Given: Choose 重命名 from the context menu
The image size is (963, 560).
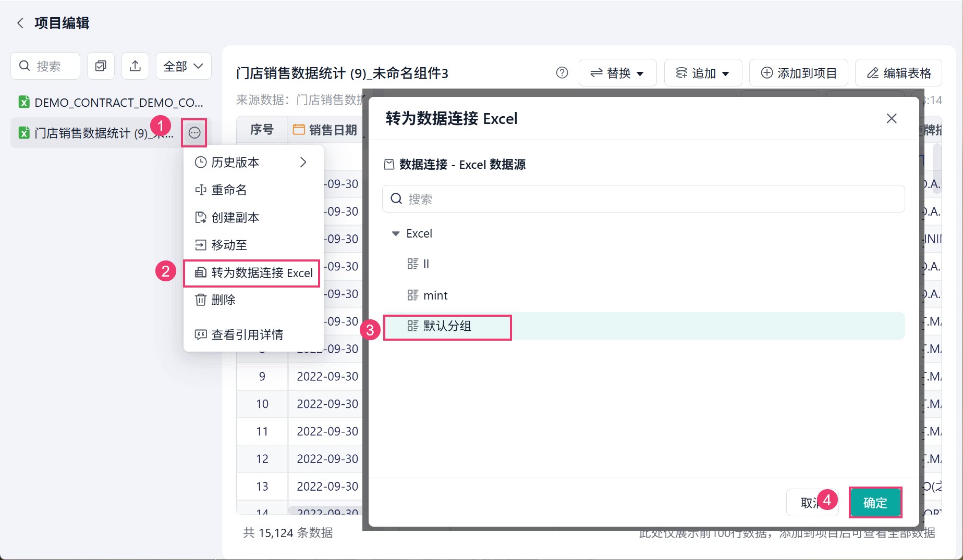Looking at the screenshot, I should pos(253,190).
